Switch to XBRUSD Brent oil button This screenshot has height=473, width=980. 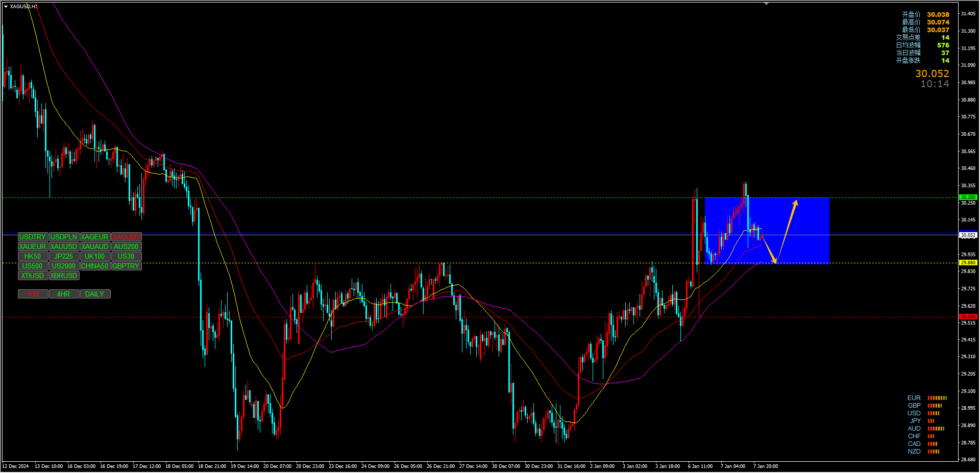coord(64,276)
